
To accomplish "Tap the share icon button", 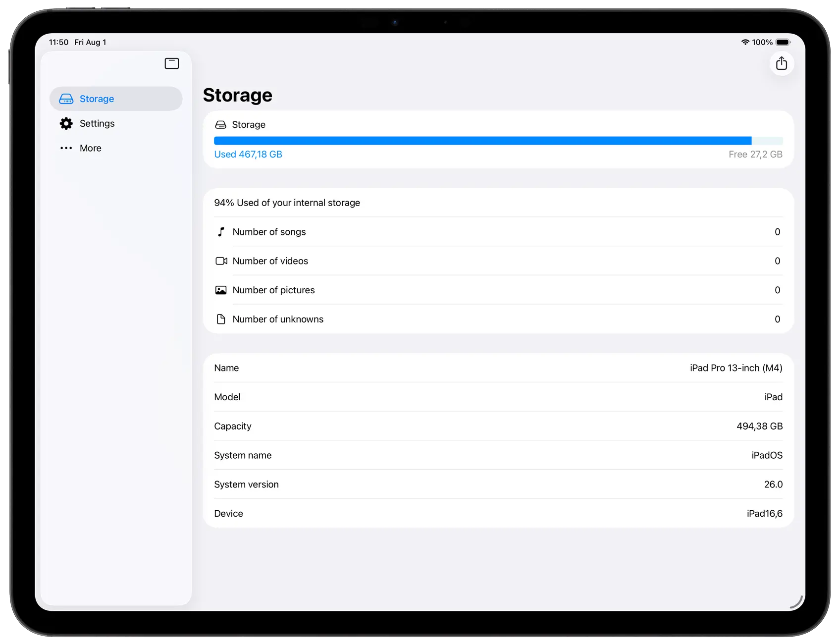I will tap(782, 63).
